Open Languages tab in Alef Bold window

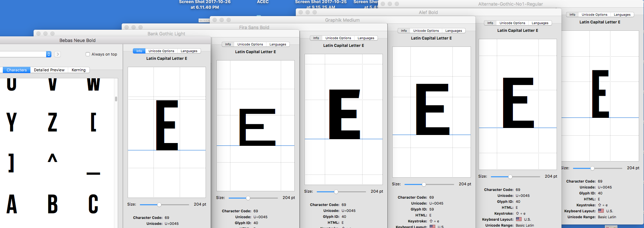click(x=540, y=23)
